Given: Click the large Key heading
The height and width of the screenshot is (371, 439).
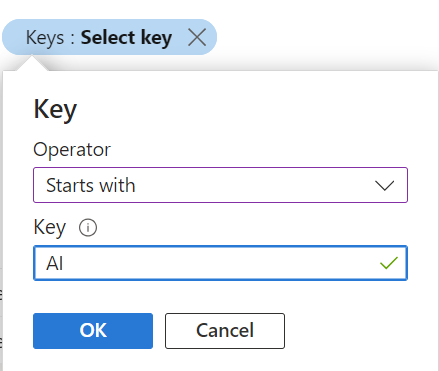Looking at the screenshot, I should click(x=55, y=110).
